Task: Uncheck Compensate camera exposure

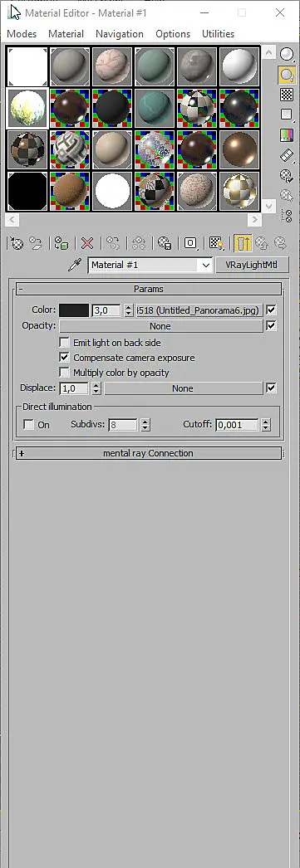Action: click(64, 358)
